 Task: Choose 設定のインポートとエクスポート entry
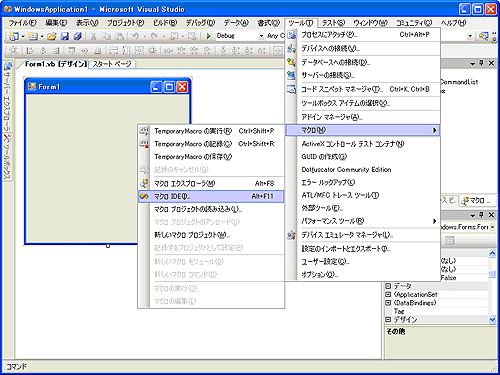363,249
